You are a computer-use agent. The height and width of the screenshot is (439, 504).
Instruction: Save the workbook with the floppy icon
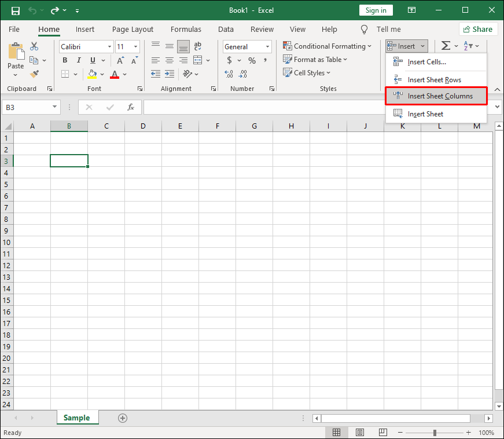pyautogui.click(x=15, y=10)
